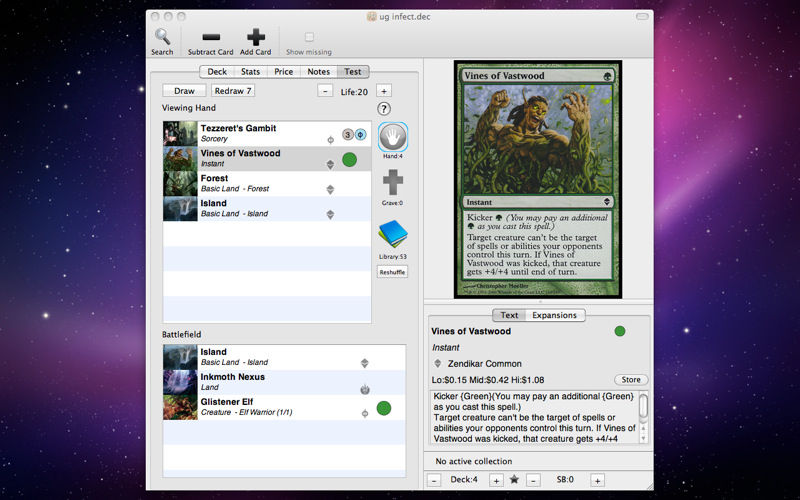This screenshot has height=500, width=800.
Task: Click Forest card thumbnail in hand
Action: tap(180, 184)
